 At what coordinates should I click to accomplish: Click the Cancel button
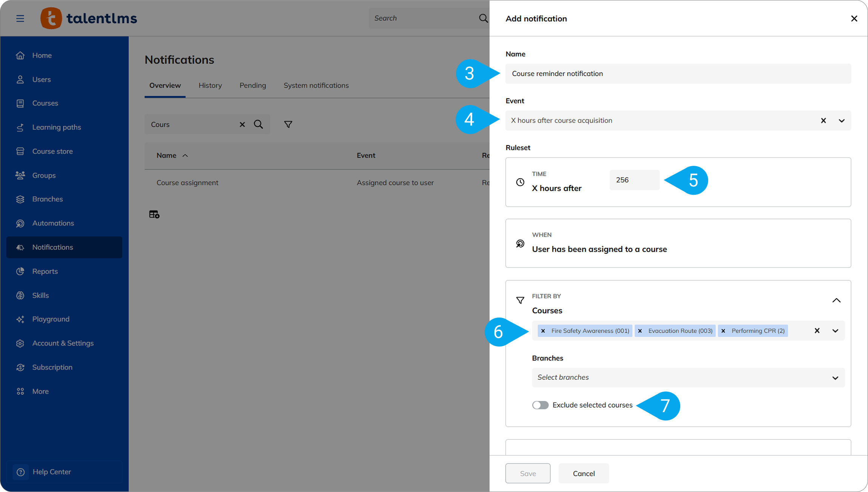click(584, 473)
